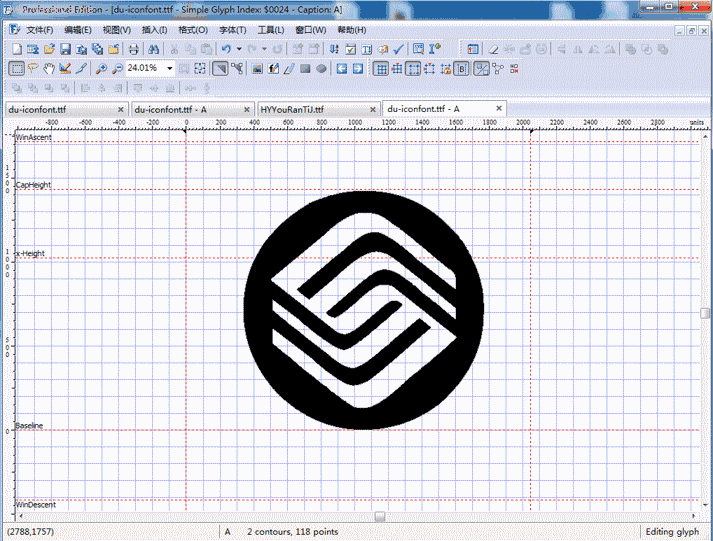Open the glyph overview panel icon
Image resolution: width=713 pixels, height=541 pixels.
point(473,49)
